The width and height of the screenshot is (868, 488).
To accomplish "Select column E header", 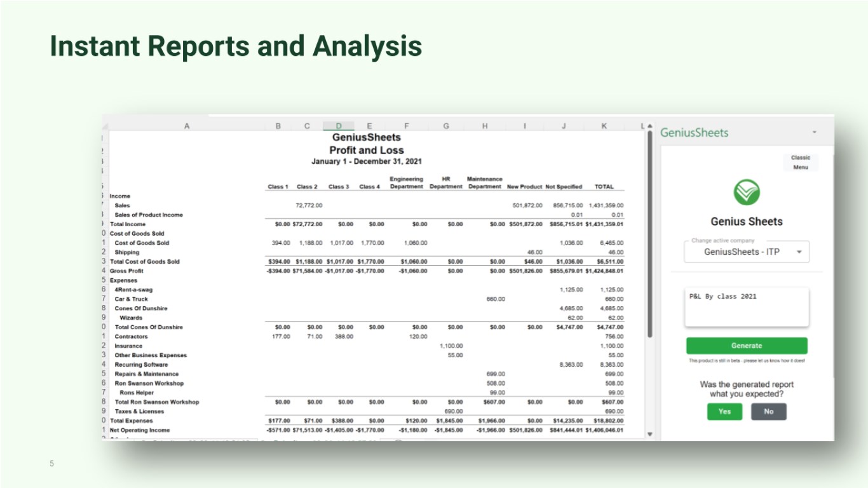I will pyautogui.click(x=369, y=126).
